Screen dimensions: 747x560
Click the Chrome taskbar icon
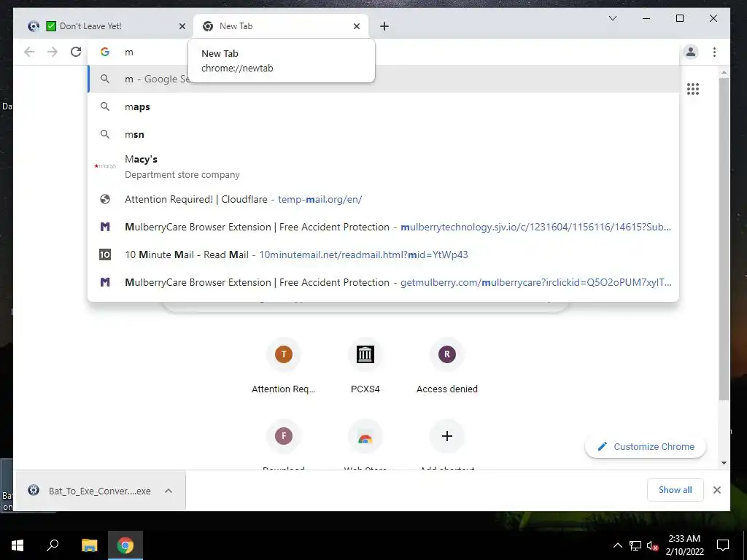click(125, 545)
